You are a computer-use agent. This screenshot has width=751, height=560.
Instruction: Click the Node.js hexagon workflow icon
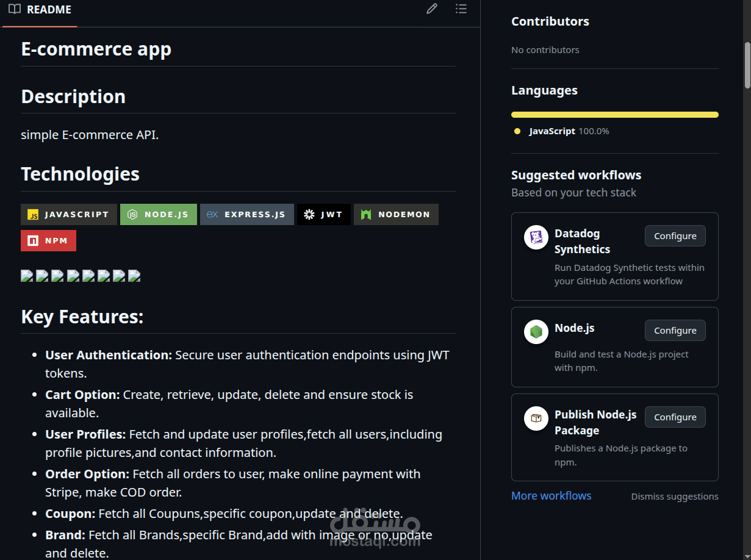536,332
